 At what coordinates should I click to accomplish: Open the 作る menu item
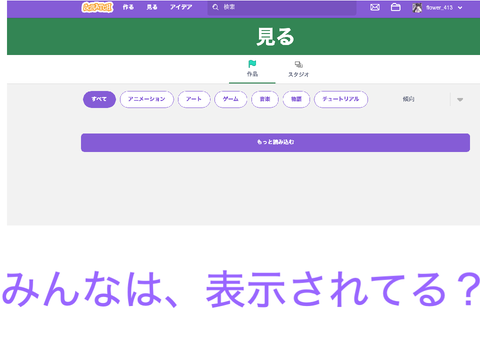[128, 7]
